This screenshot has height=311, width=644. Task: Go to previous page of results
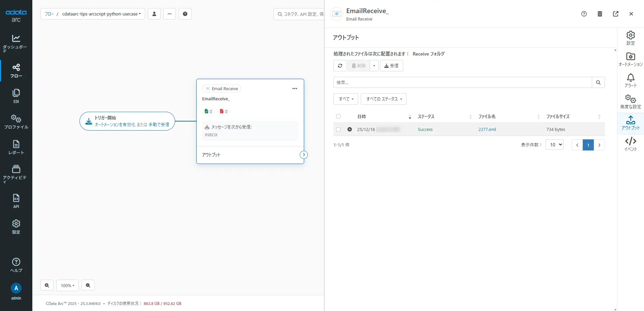[577, 145]
